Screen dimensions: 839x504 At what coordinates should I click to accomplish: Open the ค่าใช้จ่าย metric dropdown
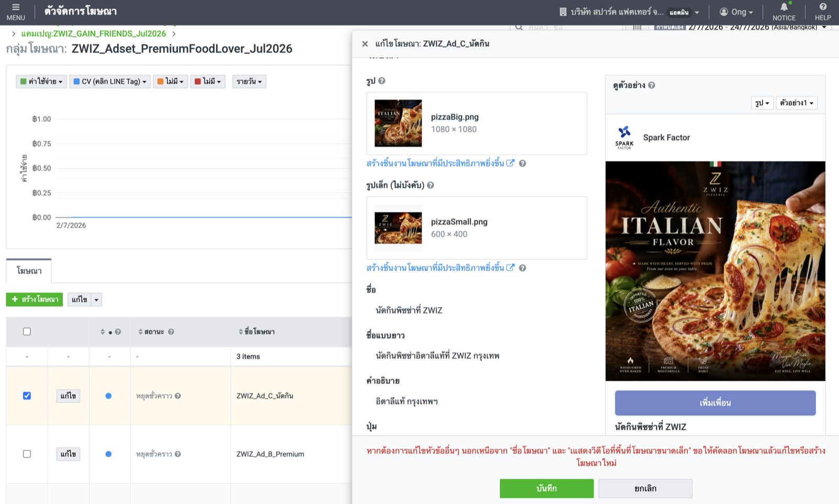pos(41,81)
